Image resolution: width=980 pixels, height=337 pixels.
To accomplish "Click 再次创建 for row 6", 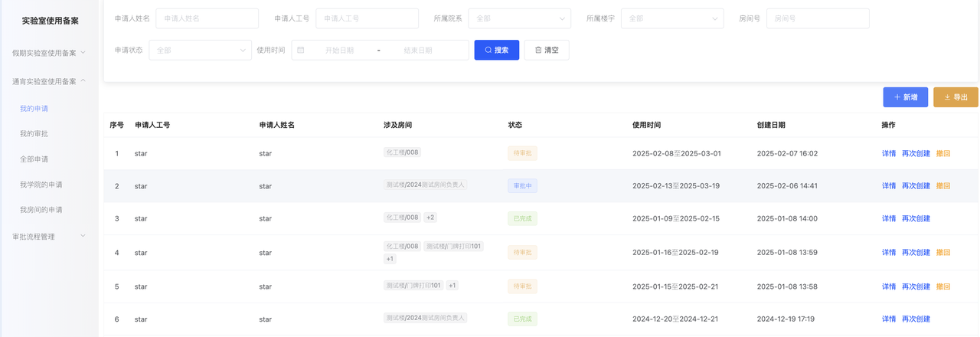I will [x=916, y=319].
